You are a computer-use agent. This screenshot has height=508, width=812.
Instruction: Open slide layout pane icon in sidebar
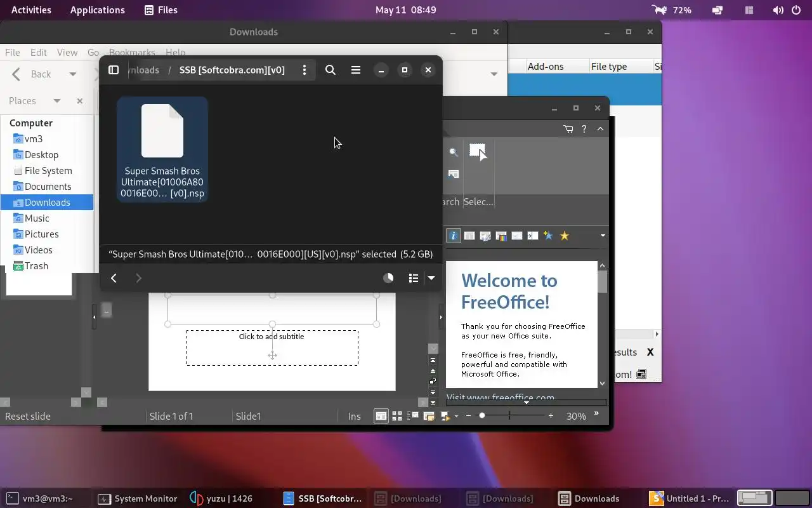click(469, 236)
